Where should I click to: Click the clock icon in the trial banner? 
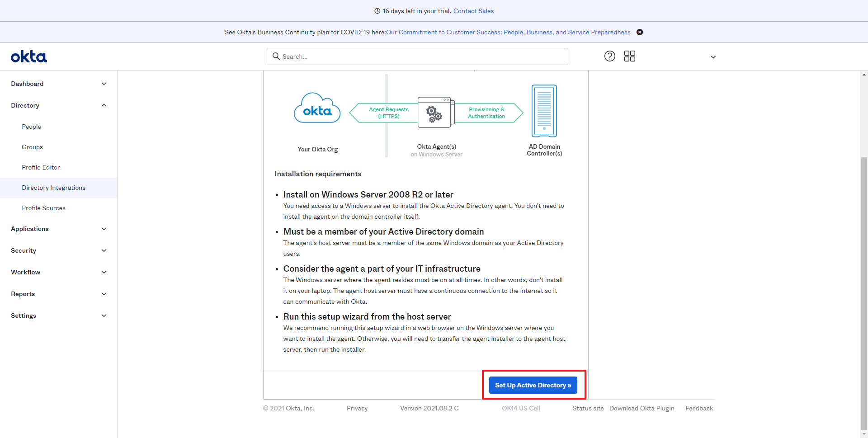pos(377,11)
